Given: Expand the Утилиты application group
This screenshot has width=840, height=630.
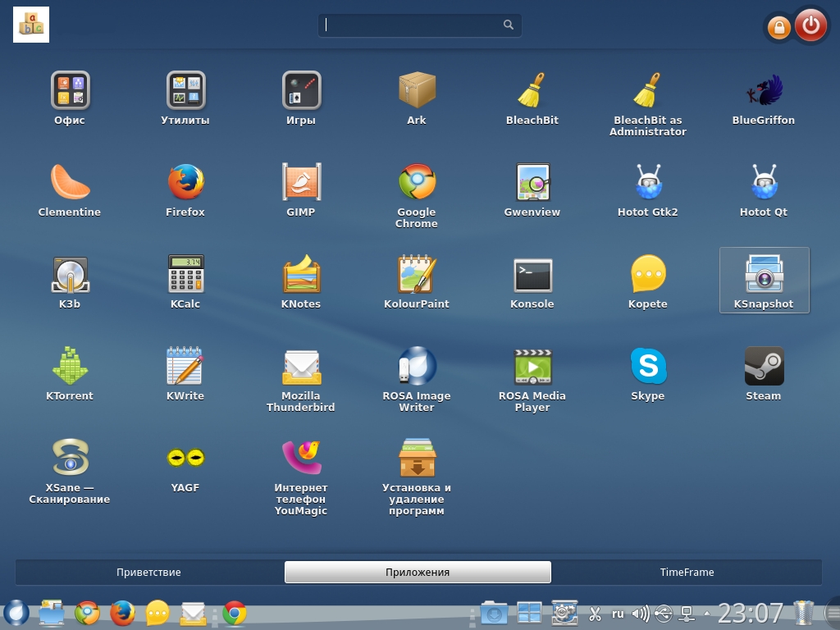Looking at the screenshot, I should point(185,92).
